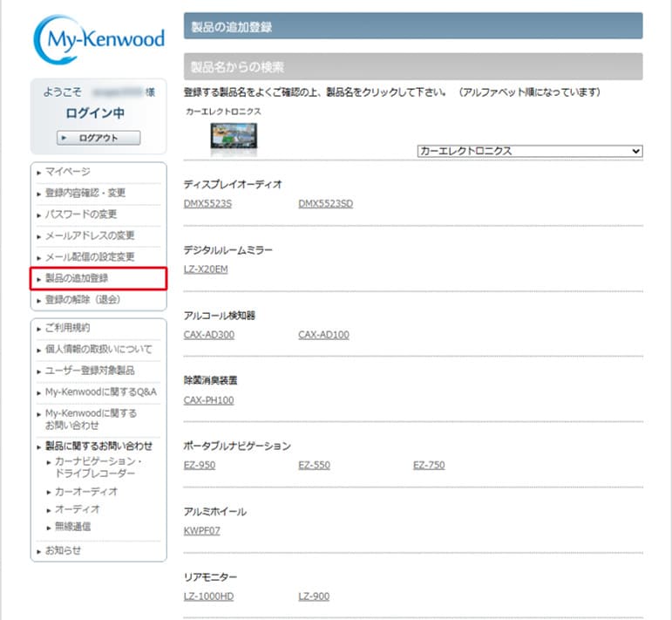This screenshot has height=620, width=672.
Task: Open マイページ in the sidebar
Action: coord(68,172)
